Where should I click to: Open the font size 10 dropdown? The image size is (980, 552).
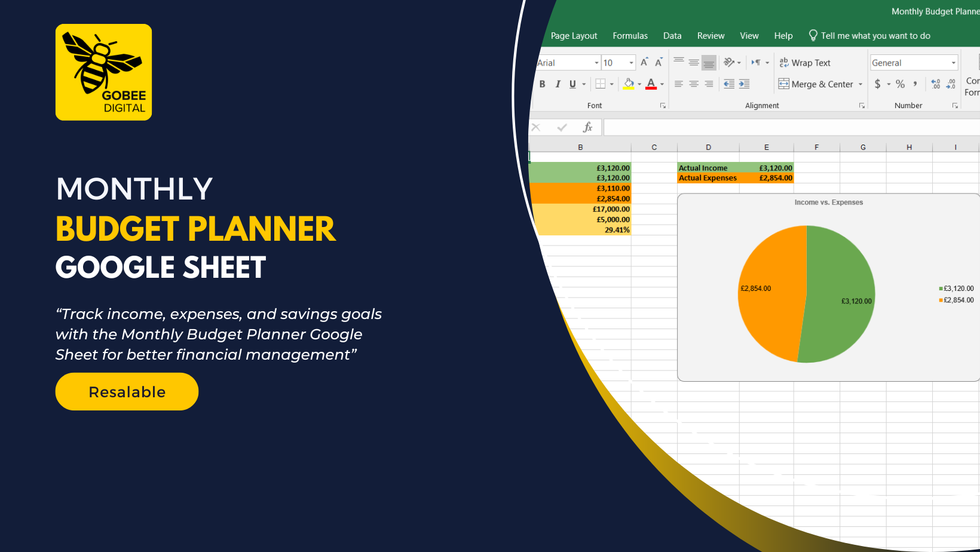(x=631, y=63)
